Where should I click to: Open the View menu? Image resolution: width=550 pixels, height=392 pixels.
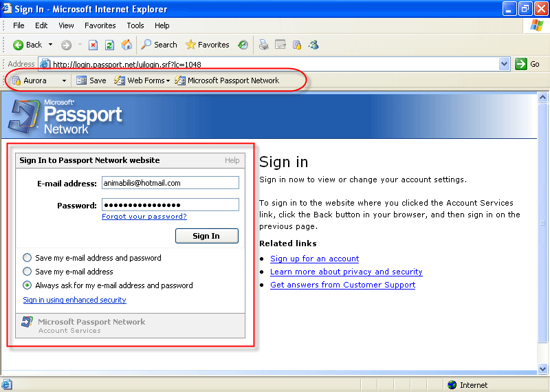pos(66,25)
